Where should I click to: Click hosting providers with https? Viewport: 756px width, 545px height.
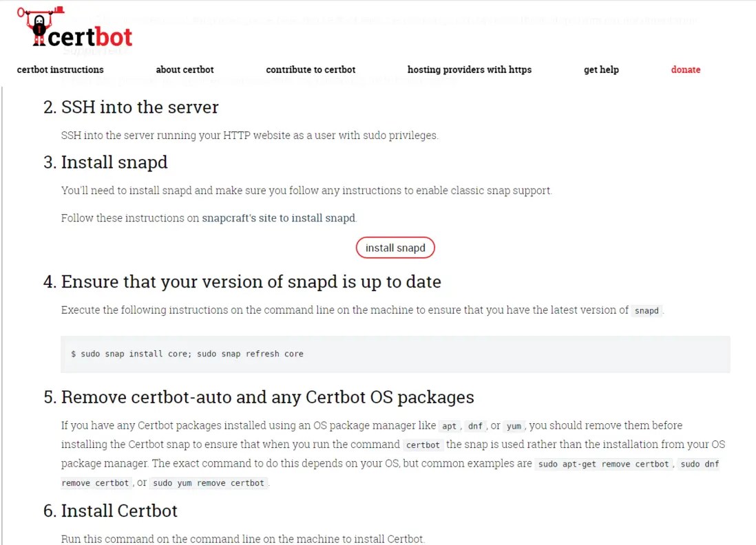tap(469, 70)
